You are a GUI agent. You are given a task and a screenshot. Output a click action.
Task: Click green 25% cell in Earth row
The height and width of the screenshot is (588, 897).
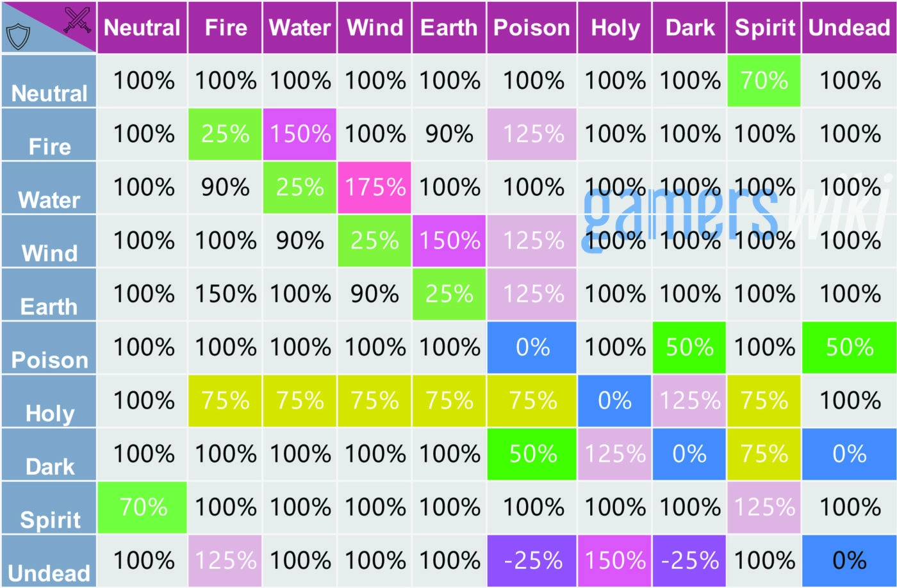[449, 294]
